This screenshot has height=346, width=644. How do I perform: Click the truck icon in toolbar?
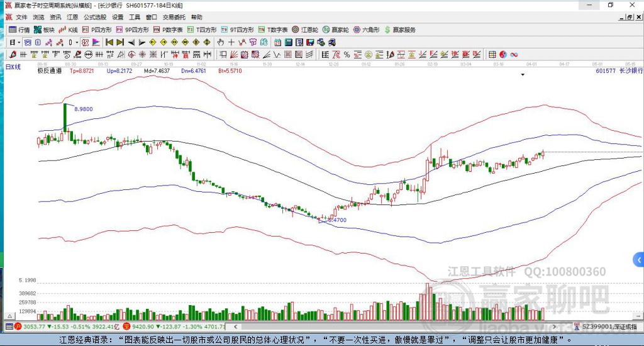tap(332, 42)
